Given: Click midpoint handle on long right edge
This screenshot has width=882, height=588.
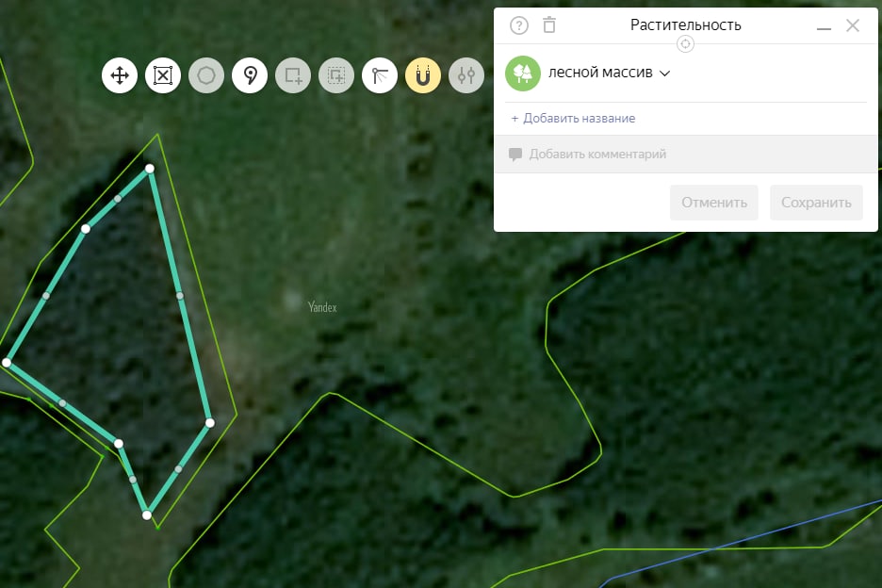Looking at the screenshot, I should pos(180,295).
